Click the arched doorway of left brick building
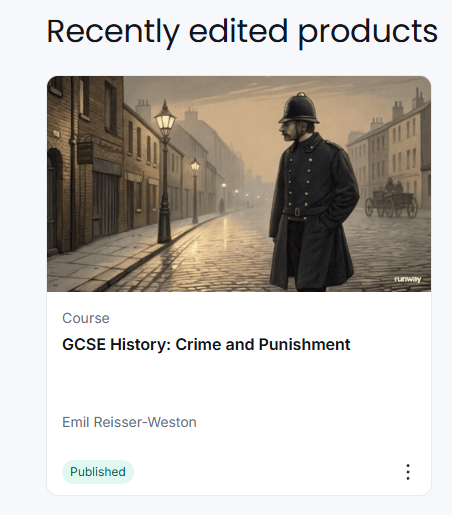The width and height of the screenshot is (452, 515). 54,200
